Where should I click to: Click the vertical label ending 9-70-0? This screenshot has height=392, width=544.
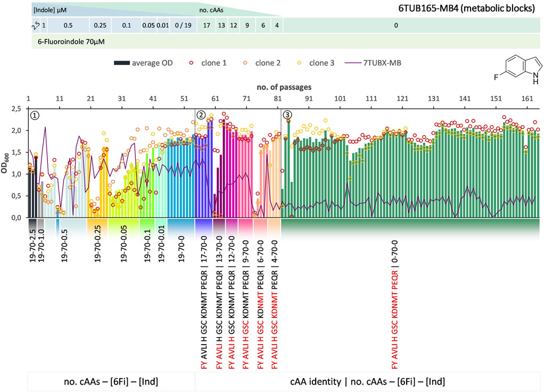(245, 304)
